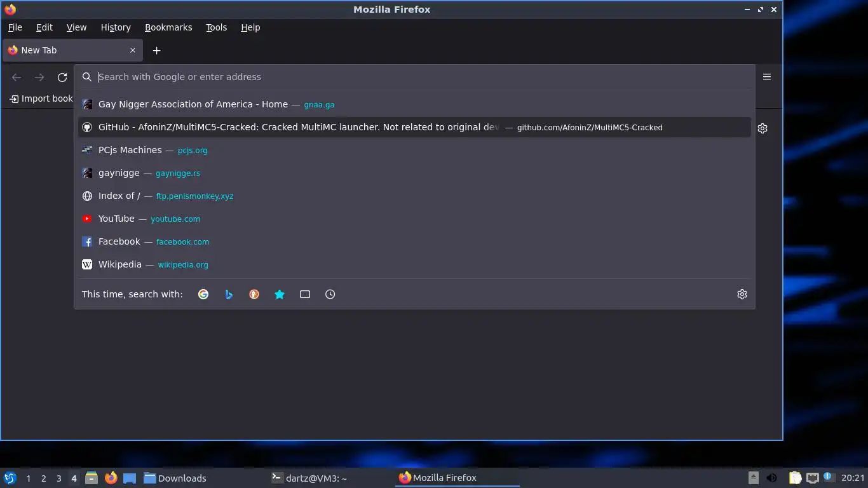Open the PCjs Machines suggestion
Image resolution: width=868 pixels, height=488 pixels.
(x=414, y=150)
